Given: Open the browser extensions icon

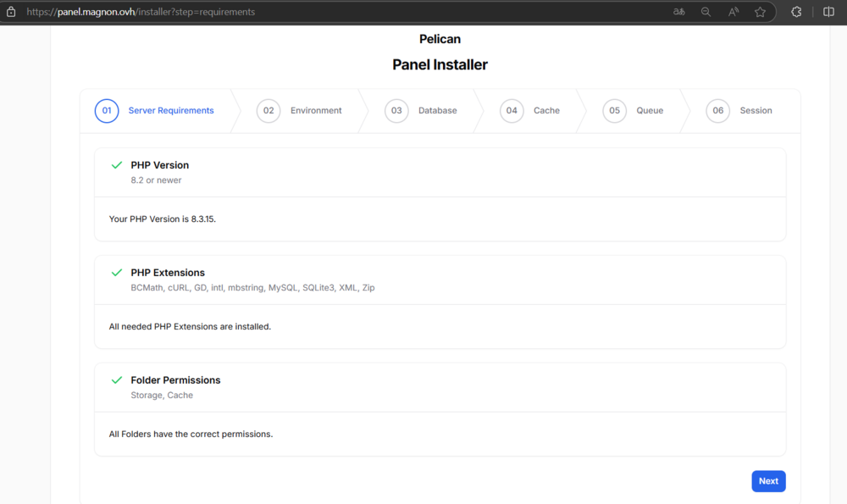Looking at the screenshot, I should [796, 11].
